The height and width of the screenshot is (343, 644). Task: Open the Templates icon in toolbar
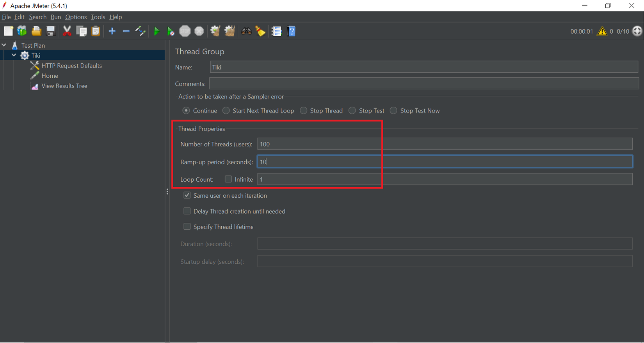point(22,31)
